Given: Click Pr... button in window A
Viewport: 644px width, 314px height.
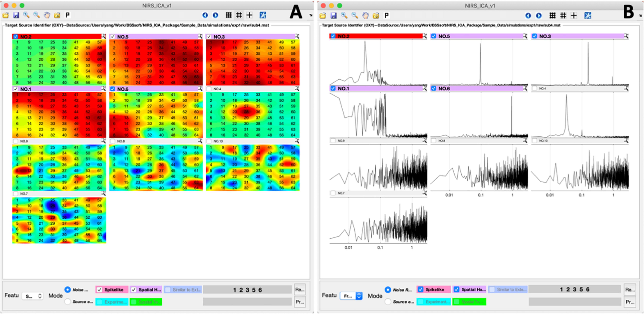Looking at the screenshot, I should coord(300,302).
